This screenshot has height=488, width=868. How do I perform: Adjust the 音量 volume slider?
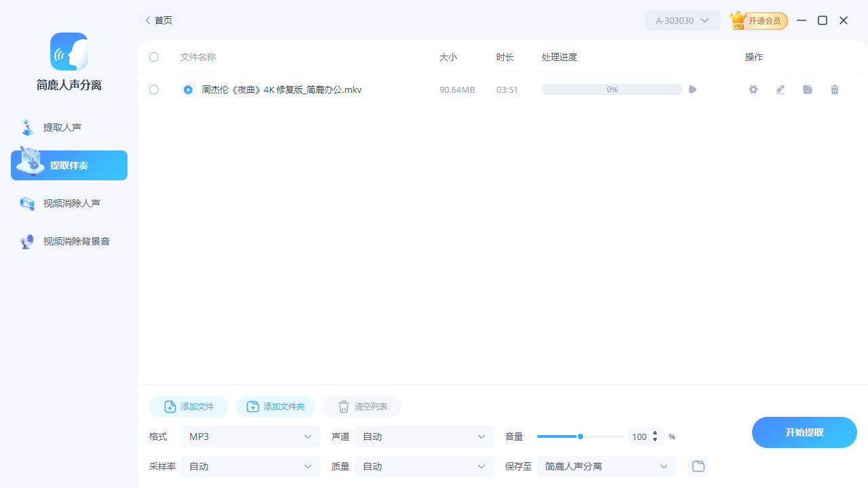click(580, 436)
